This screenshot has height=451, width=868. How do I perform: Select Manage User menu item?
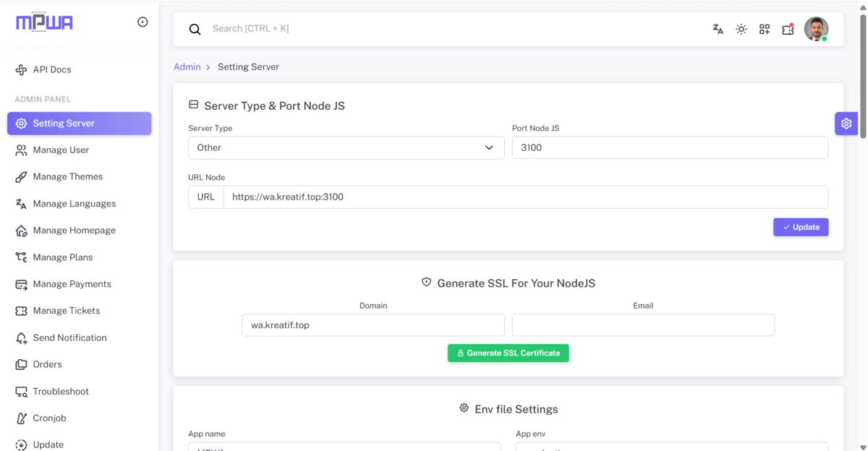pos(80,150)
